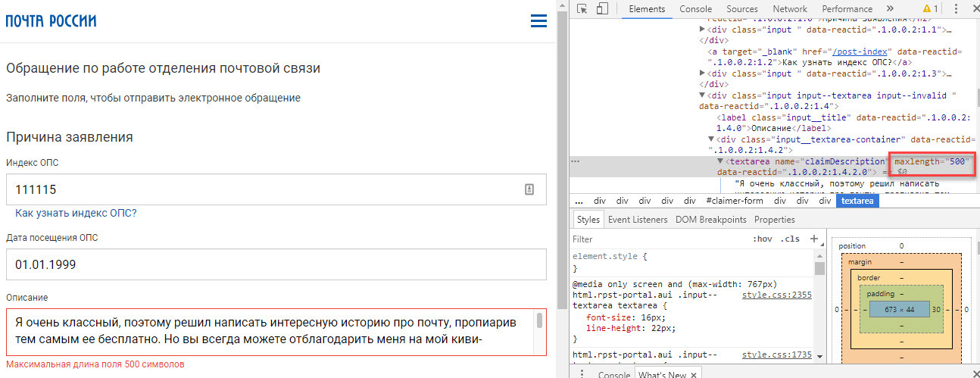Image resolution: width=980 pixels, height=378 pixels.
Task: Close the What's New drawer tab
Action: pos(694,374)
